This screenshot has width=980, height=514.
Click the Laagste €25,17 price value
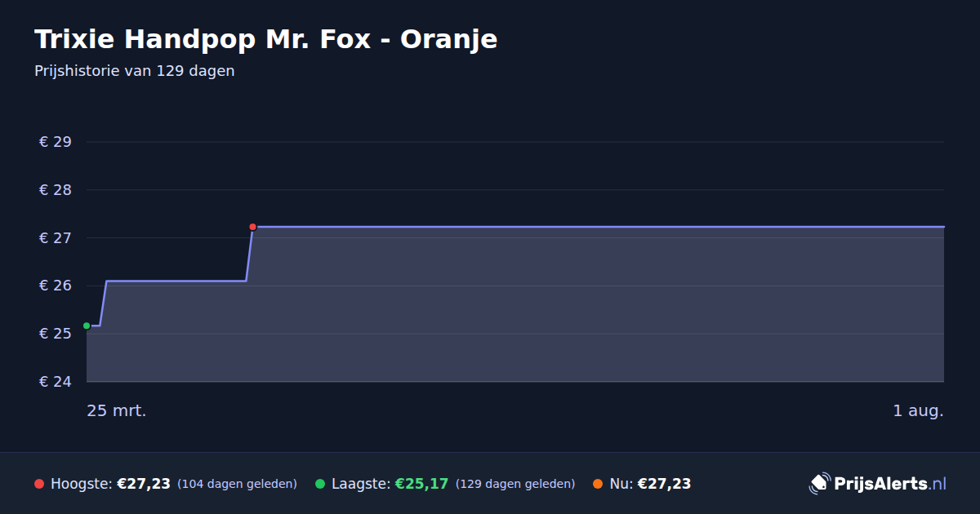[x=422, y=484]
